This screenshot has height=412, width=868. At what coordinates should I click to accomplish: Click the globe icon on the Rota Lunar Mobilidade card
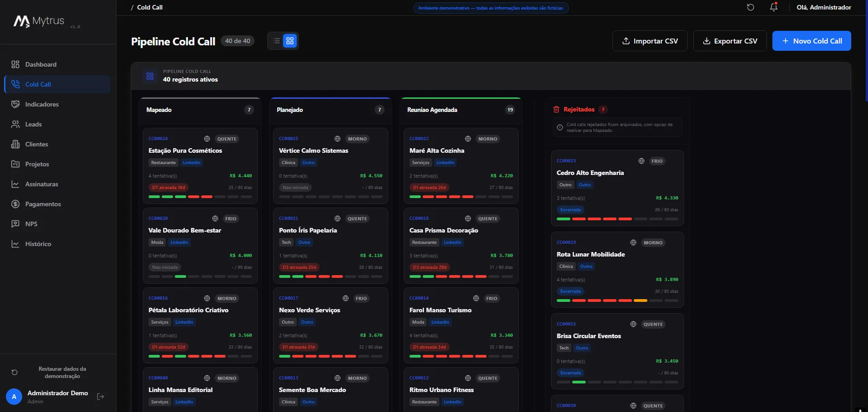[633, 242]
